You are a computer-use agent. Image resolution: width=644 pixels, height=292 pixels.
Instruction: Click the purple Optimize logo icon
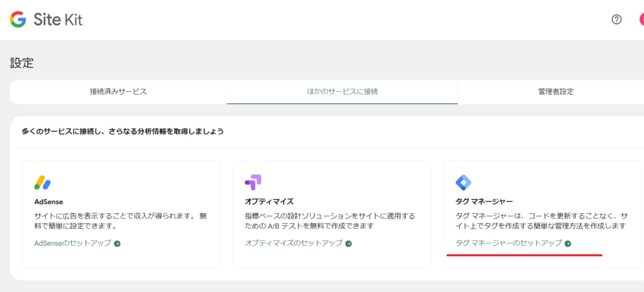253,182
